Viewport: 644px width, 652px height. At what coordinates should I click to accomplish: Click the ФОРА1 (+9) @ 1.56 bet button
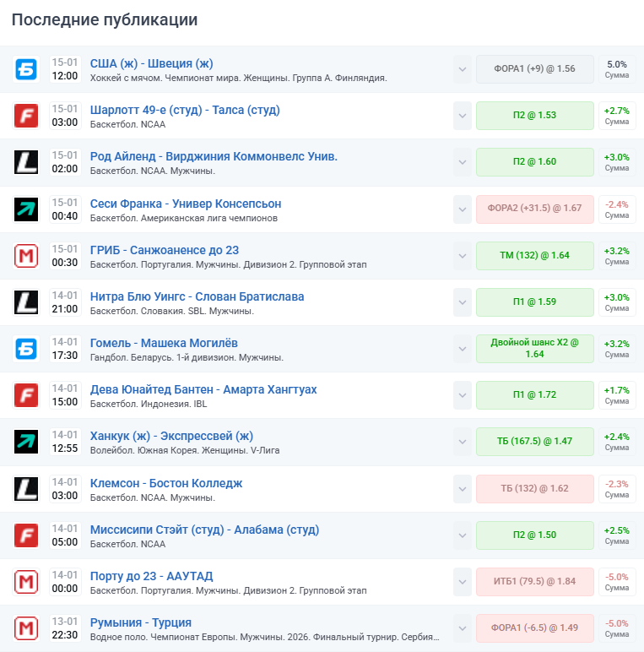[x=534, y=68]
